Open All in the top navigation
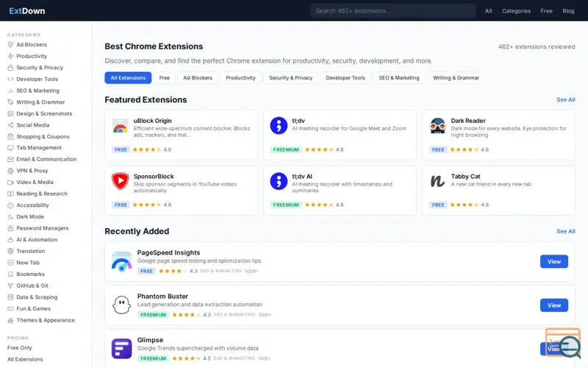This screenshot has width=588, height=368. [x=488, y=11]
